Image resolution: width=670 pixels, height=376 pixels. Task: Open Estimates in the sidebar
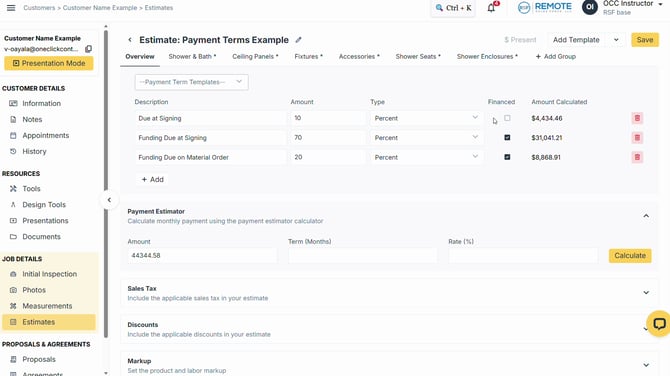click(x=49, y=322)
